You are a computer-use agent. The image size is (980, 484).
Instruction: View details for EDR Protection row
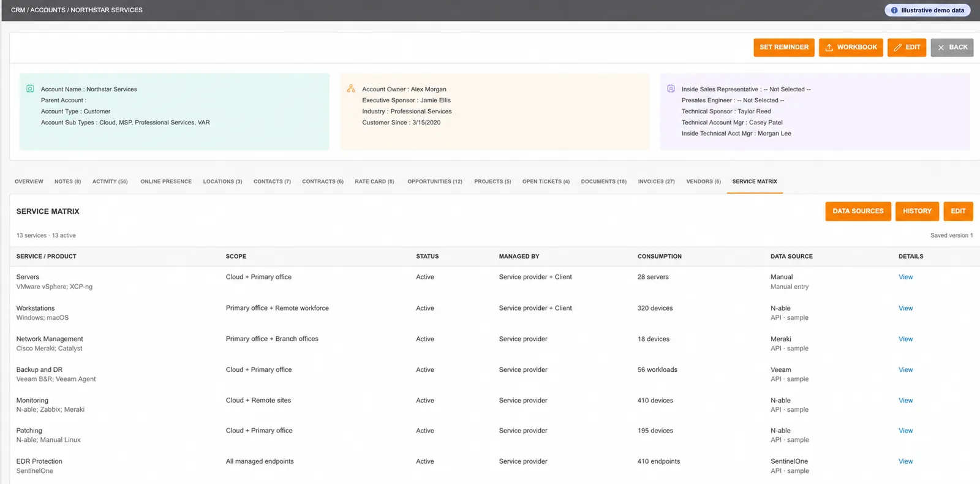click(905, 461)
